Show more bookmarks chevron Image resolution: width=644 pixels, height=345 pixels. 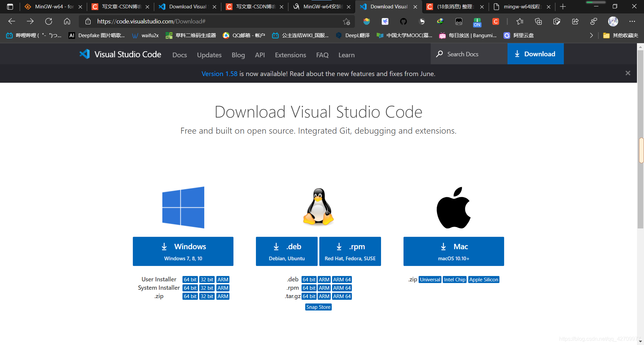click(591, 35)
